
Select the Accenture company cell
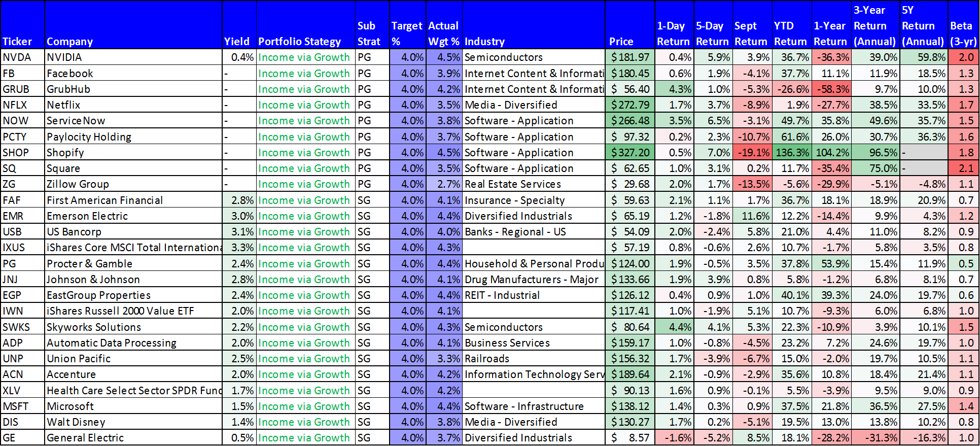[x=133, y=374]
